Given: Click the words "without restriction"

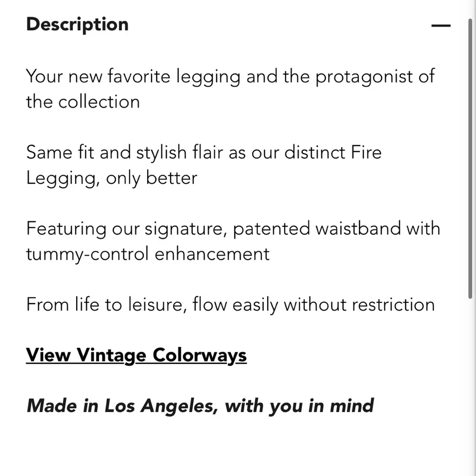Looking at the screenshot, I should click(x=359, y=304).
